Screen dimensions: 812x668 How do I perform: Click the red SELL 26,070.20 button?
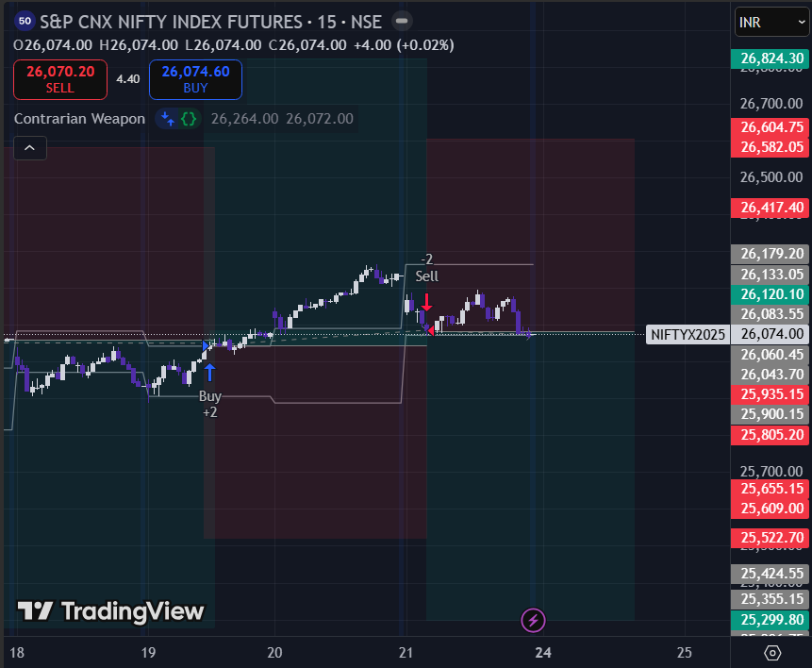coord(60,79)
